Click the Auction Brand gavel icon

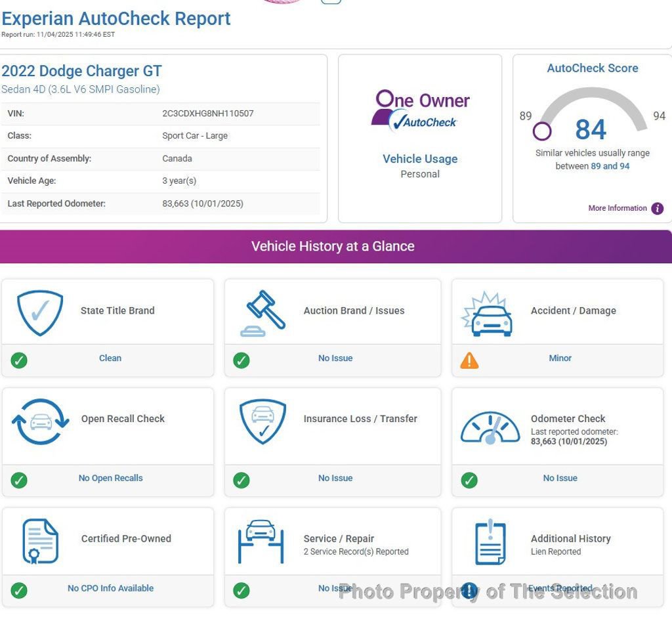pyautogui.click(x=264, y=313)
